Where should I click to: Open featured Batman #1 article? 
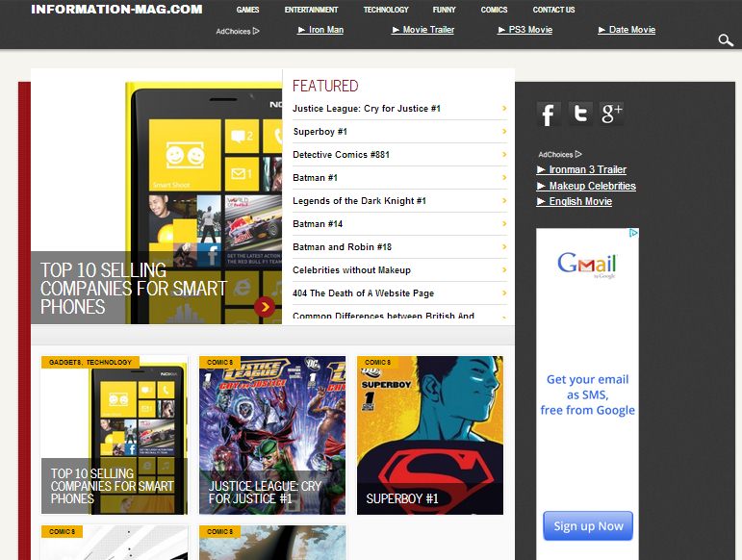tap(315, 178)
